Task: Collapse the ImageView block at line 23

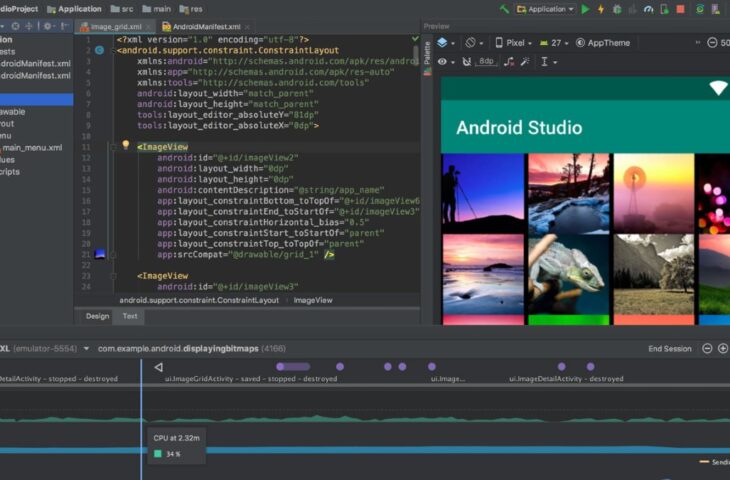Action: coord(113,276)
